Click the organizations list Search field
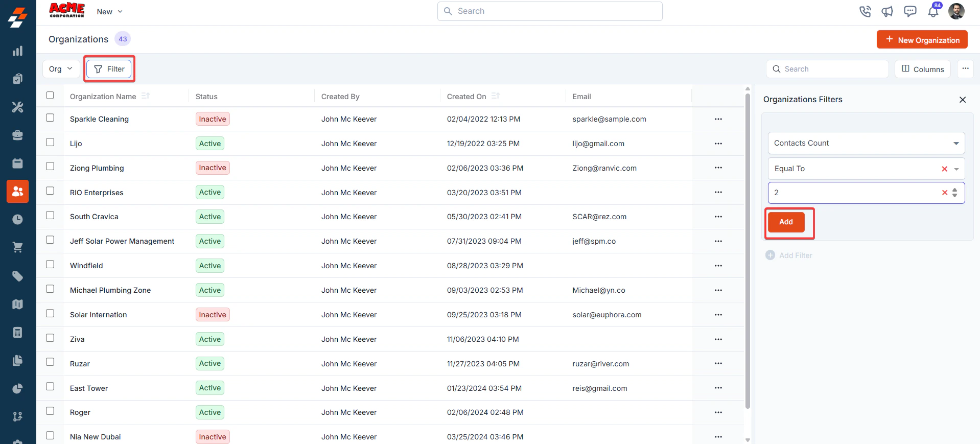 (827, 69)
